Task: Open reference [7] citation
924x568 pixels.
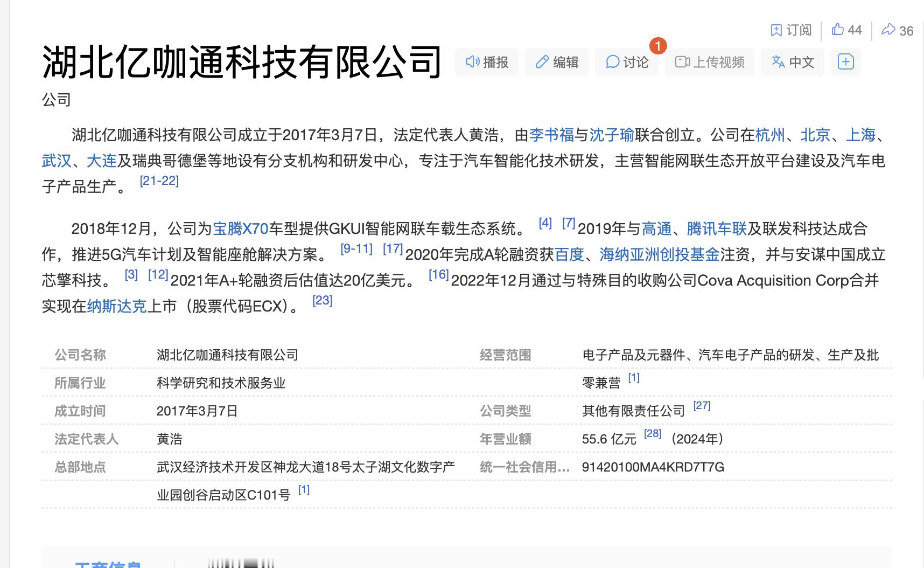Action: [x=569, y=223]
